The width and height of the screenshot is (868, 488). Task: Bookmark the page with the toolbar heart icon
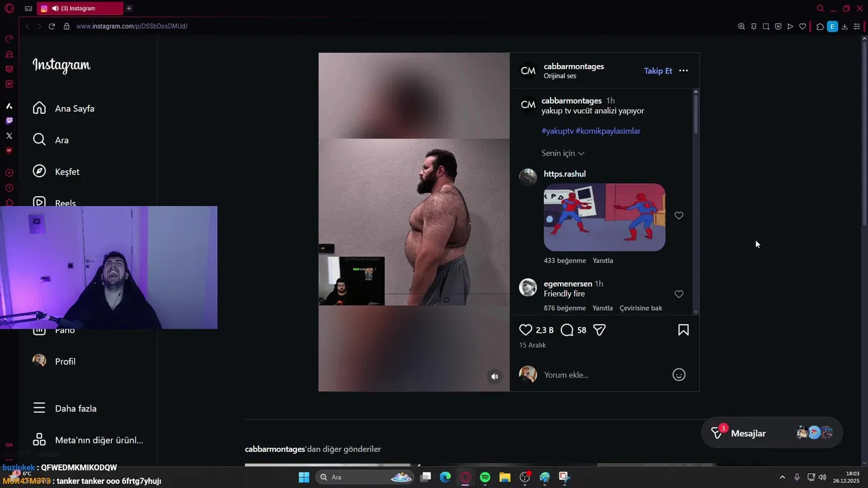803,26
